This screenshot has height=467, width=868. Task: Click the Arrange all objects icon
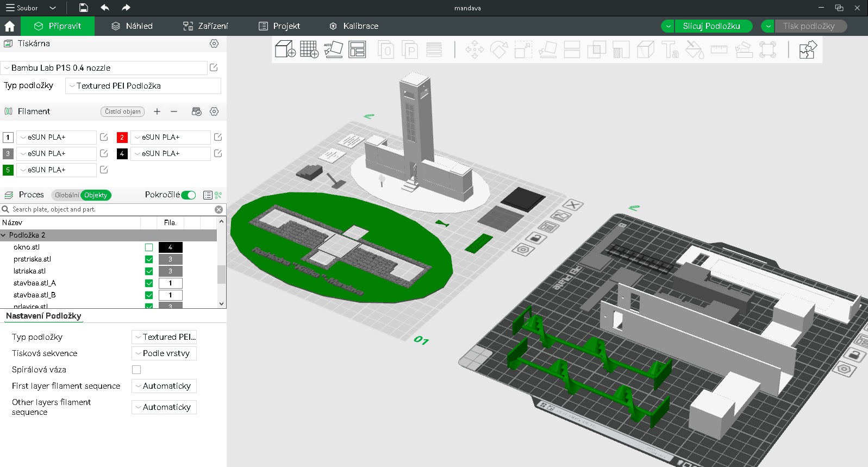[357, 49]
